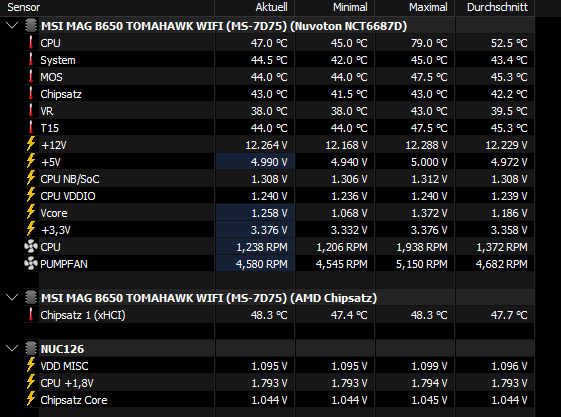Click the thermometer icon of the Chipsatz row

pos(31,94)
